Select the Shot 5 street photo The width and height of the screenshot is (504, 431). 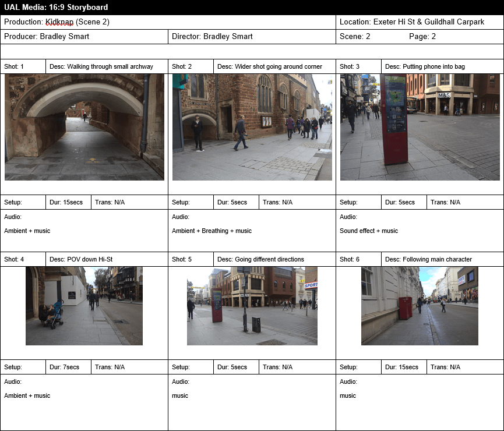coord(252,306)
